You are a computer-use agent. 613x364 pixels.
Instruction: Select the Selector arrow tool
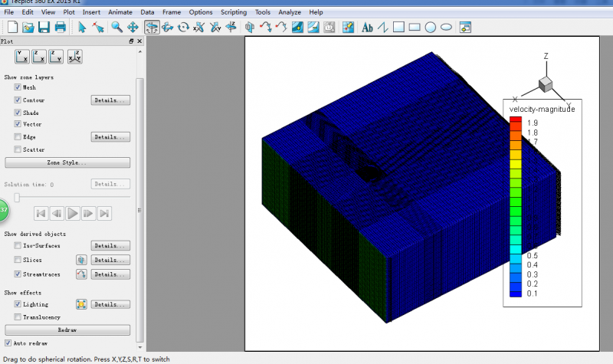click(x=82, y=28)
